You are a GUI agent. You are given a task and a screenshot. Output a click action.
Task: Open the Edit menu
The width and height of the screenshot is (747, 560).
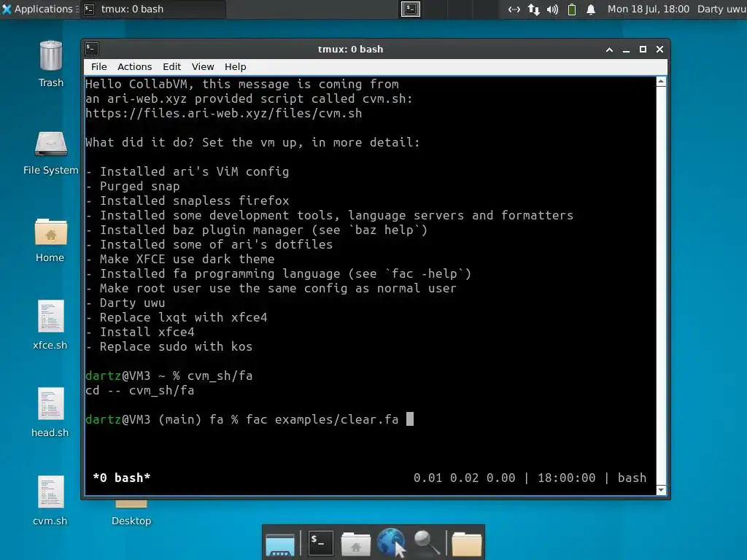[x=171, y=66]
